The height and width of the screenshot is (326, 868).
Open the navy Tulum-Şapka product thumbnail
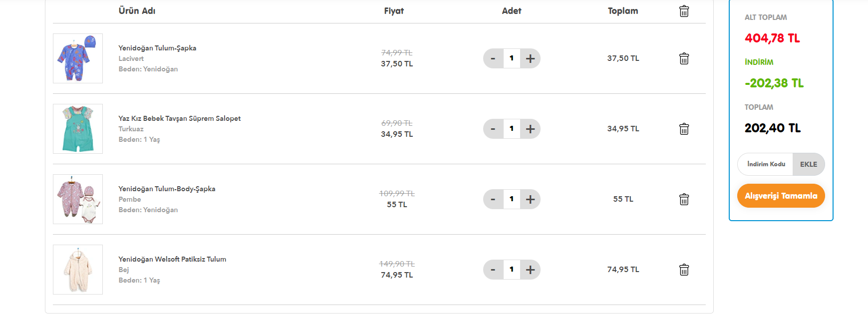click(78, 58)
